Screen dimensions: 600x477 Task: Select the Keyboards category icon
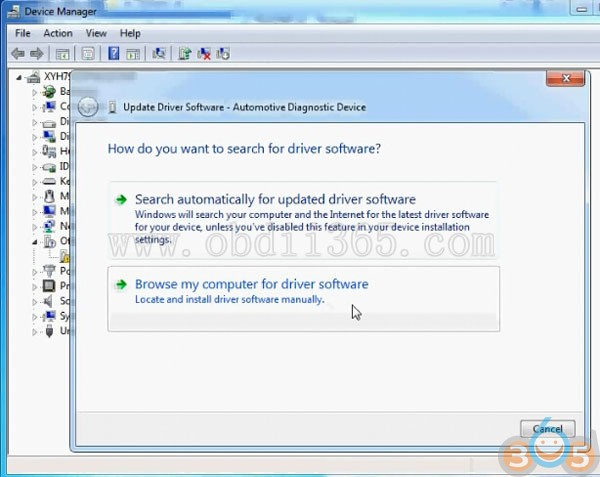coord(49,181)
